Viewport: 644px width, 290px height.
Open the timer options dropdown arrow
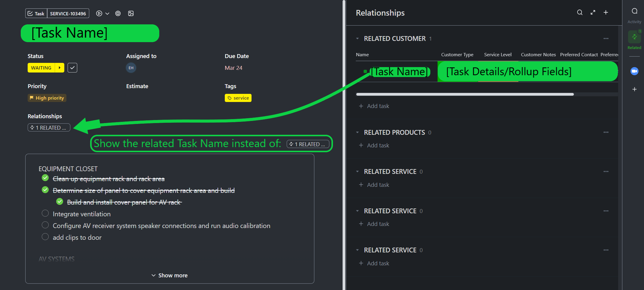point(107,13)
